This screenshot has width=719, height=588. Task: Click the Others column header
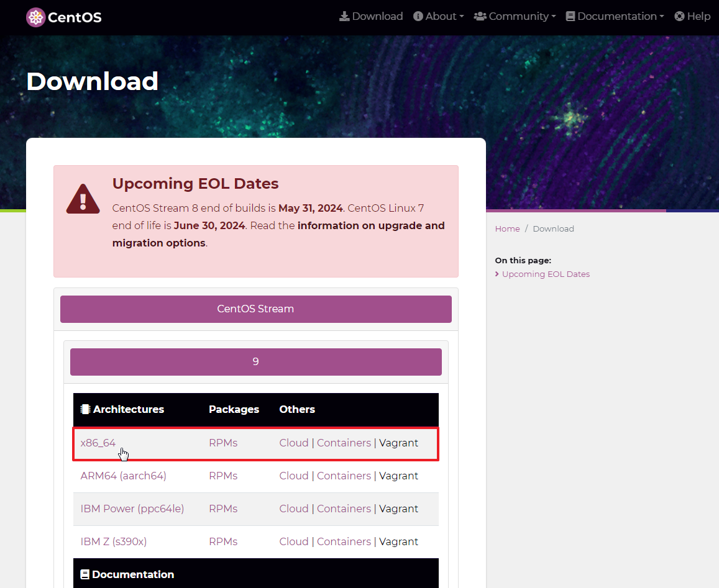click(297, 409)
